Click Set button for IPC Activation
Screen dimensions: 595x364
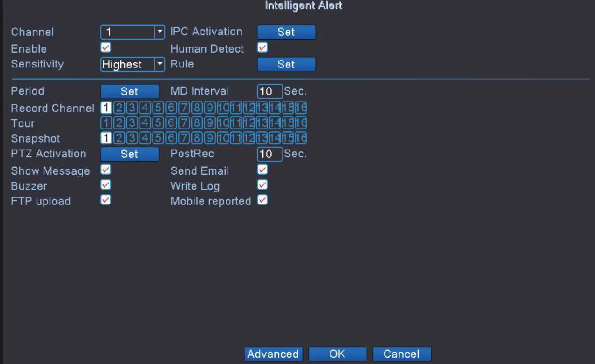point(286,32)
